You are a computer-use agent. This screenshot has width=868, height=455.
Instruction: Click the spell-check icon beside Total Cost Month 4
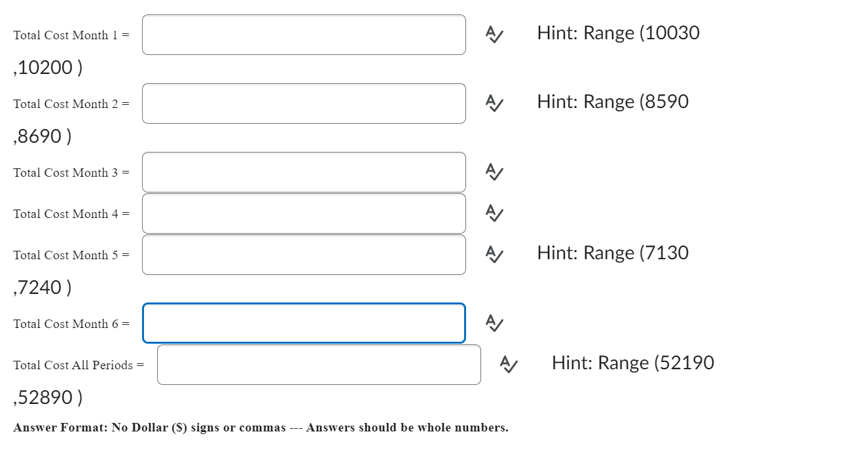[494, 213]
